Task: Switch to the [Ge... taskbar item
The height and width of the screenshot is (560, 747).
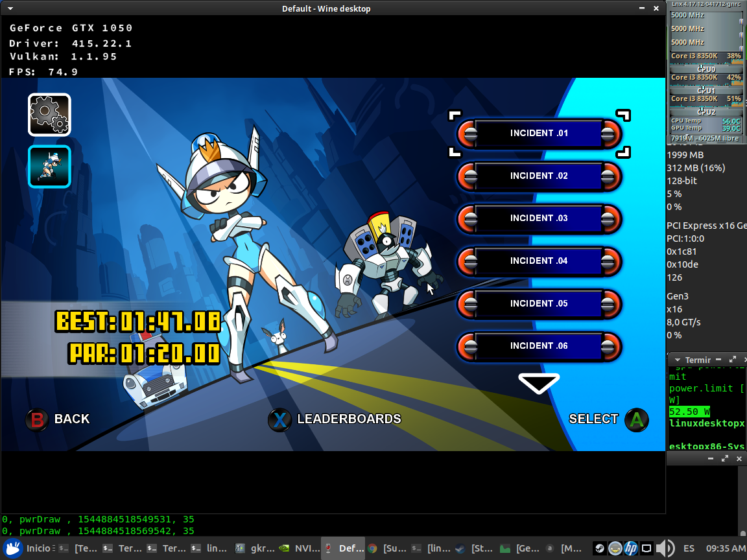Action: point(519,548)
